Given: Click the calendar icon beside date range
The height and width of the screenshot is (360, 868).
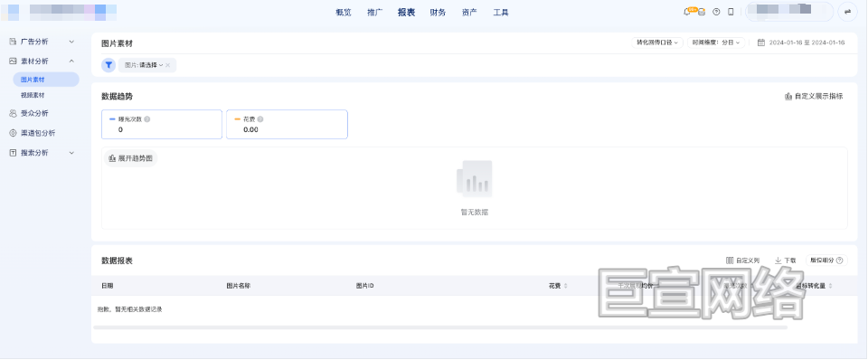Looking at the screenshot, I should tap(761, 43).
